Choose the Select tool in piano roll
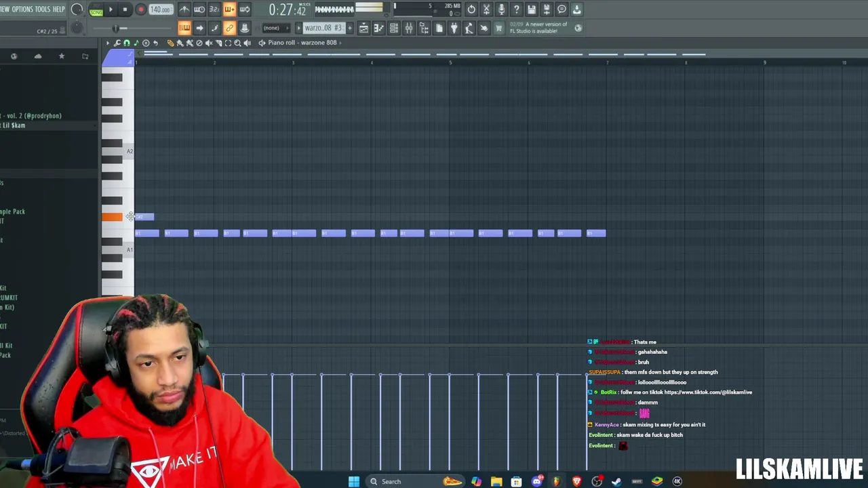Viewport: 868px width, 488px height. pyautogui.click(x=228, y=43)
